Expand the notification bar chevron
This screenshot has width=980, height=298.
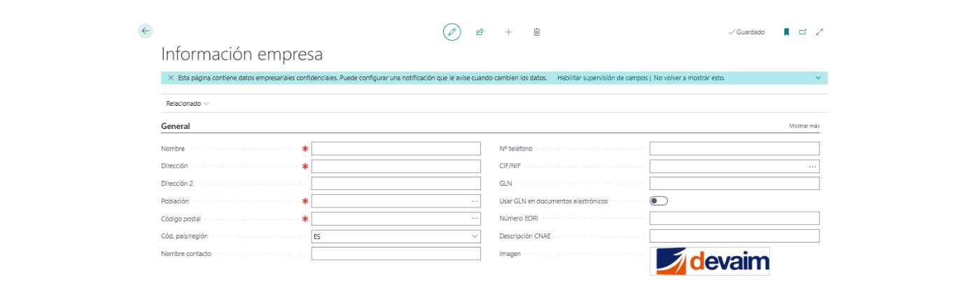pos(818,78)
